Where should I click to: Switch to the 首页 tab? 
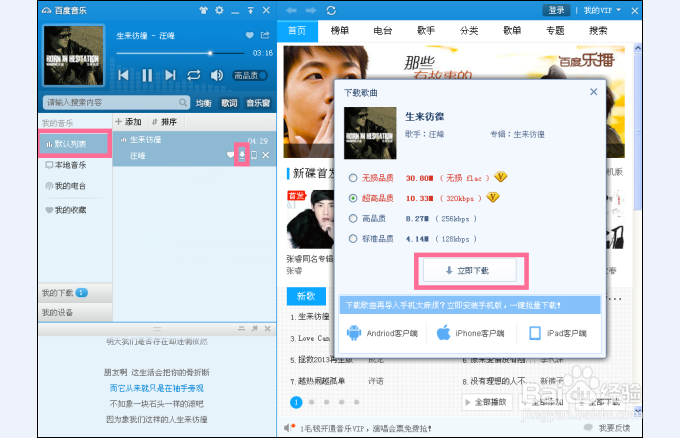[297, 31]
